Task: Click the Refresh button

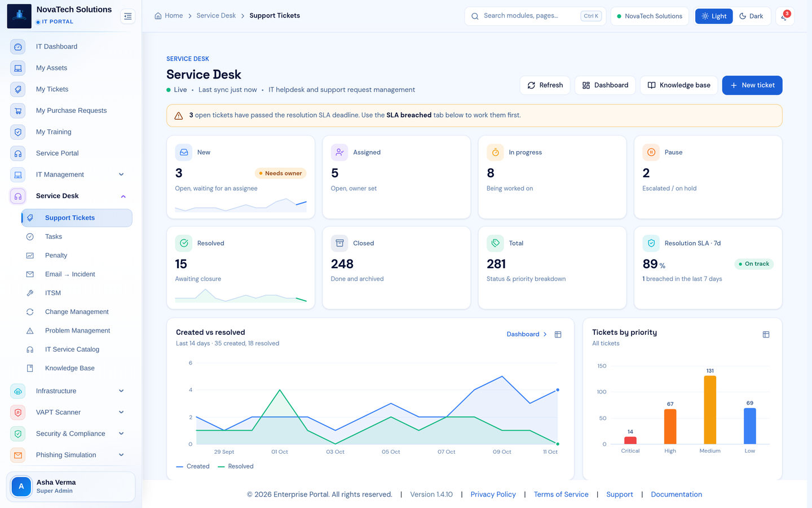Action: tap(545, 85)
